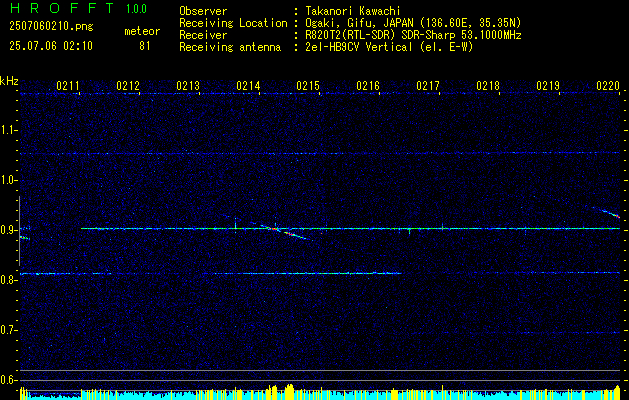Screen dimensions: 629x400
Task: Click the timestamp 25.07.06 02:10
Action: pyautogui.click(x=51, y=46)
